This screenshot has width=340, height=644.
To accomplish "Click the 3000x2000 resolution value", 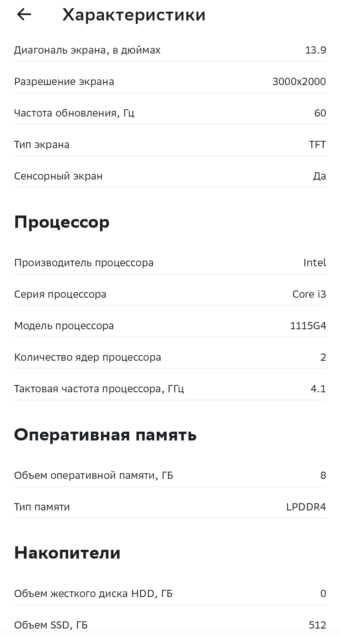I will 299,82.
